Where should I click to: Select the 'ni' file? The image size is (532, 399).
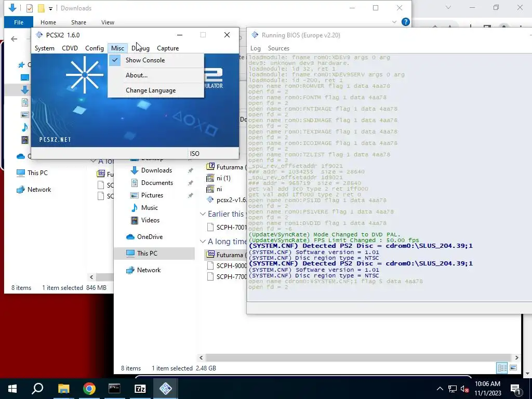tap(219, 189)
